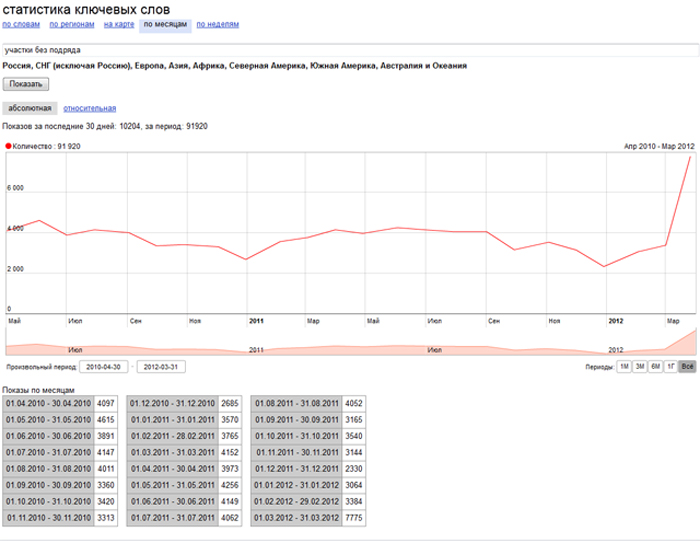Switch to the 'по неделям' tab
The height and width of the screenshot is (543, 700).
coord(217,24)
